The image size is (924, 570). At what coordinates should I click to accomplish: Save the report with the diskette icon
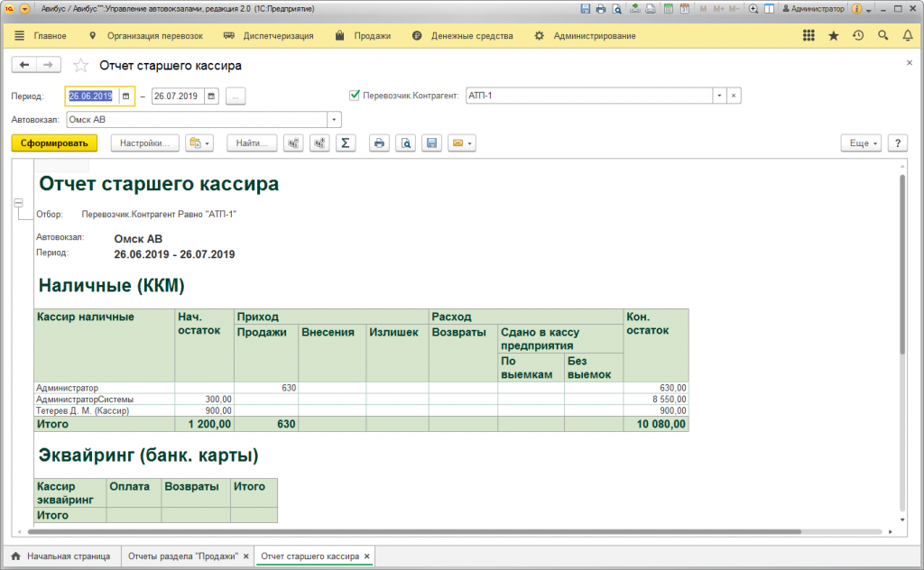431,143
